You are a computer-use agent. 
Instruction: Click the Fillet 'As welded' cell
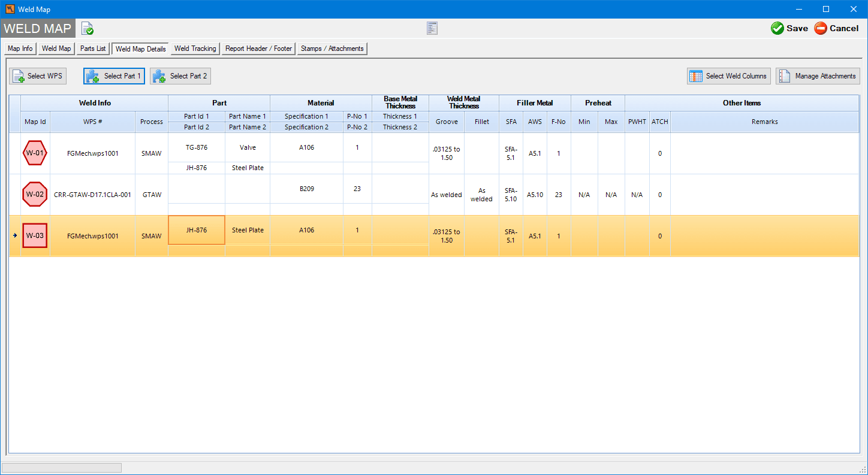pyautogui.click(x=481, y=195)
